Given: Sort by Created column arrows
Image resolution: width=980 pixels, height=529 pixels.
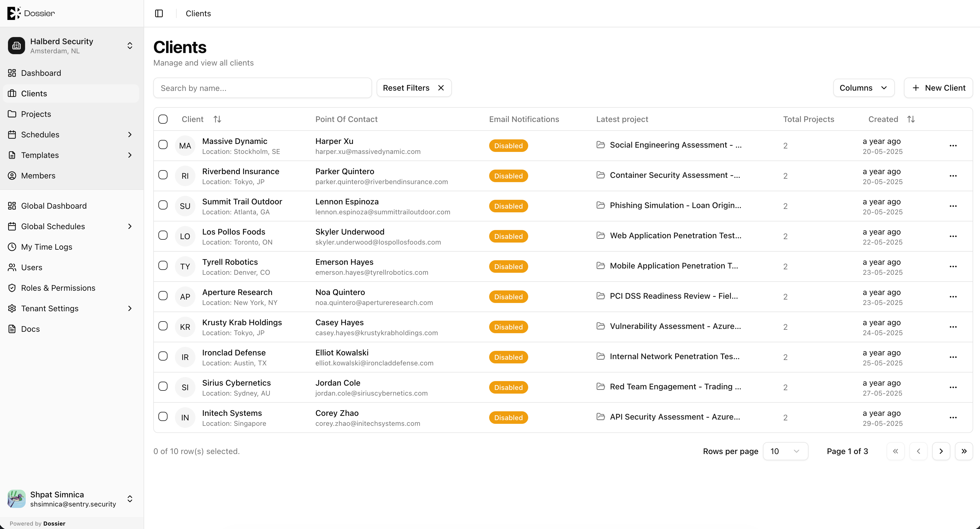Looking at the screenshot, I should click(x=911, y=119).
